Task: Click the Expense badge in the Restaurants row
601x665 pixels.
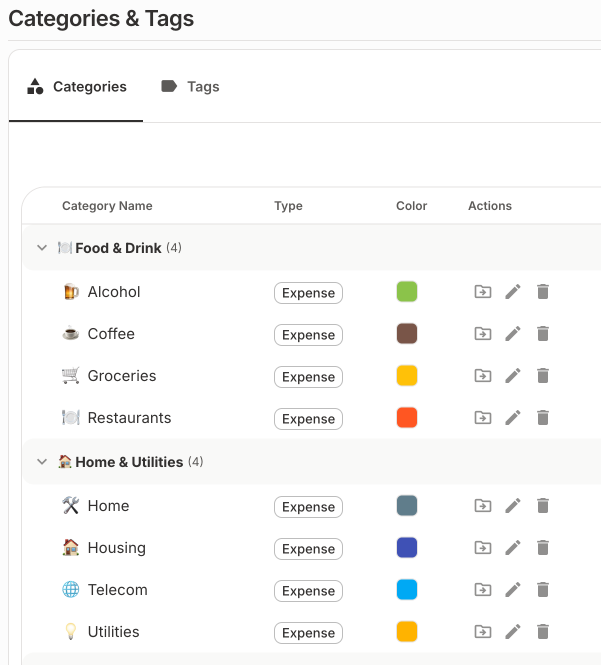Action: [x=308, y=419]
